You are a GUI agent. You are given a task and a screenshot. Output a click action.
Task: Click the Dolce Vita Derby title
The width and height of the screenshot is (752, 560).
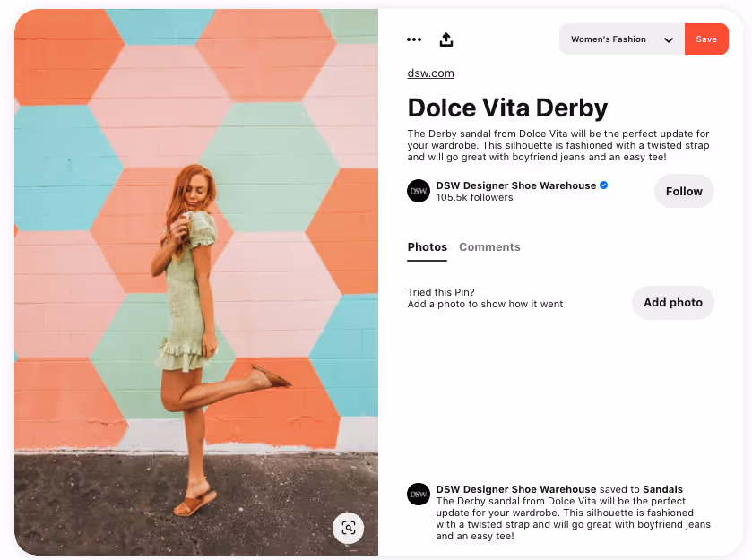point(507,108)
